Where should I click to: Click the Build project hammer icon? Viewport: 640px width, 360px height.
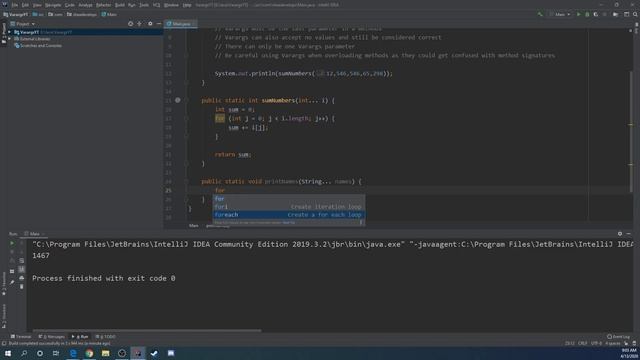click(540, 14)
